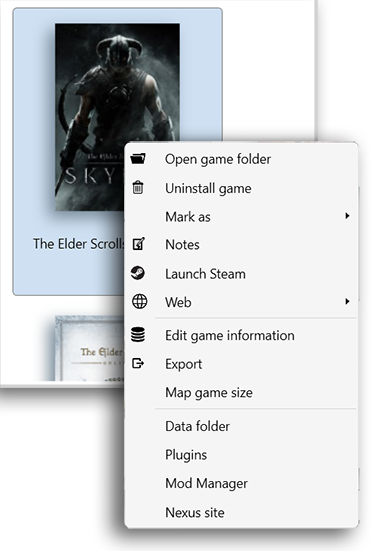This screenshot has width=375, height=551.
Task: Click the export arrow icon
Action: pos(138,363)
